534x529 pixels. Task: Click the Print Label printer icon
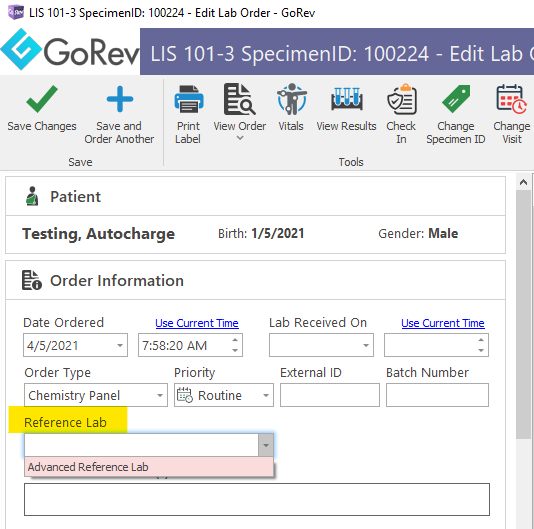[x=189, y=99]
